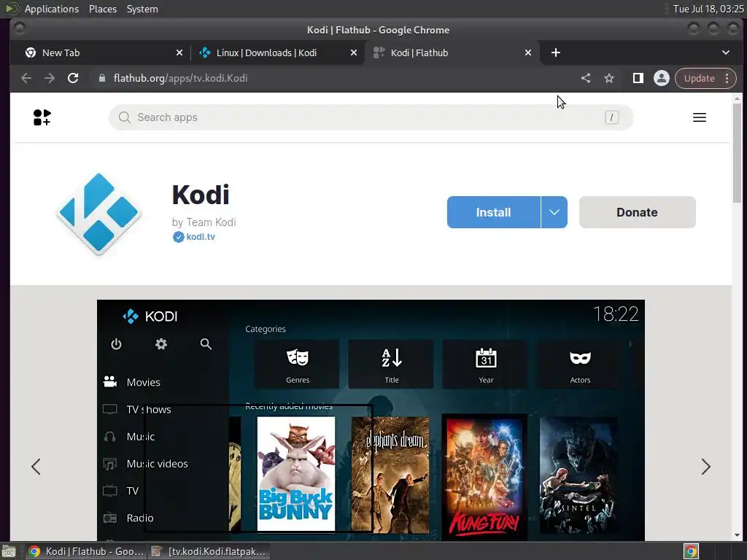This screenshot has width=747, height=560.
Task: Focus the Search apps field
Action: pos(371,117)
